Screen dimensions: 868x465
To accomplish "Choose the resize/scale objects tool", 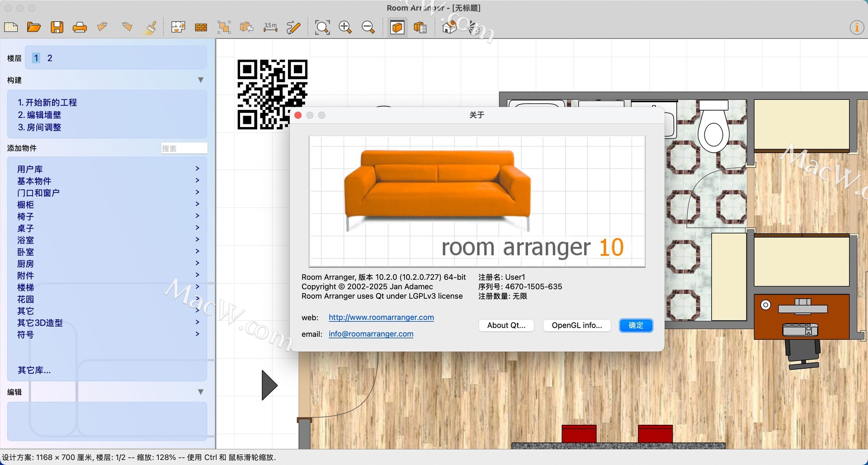I will click(x=224, y=27).
